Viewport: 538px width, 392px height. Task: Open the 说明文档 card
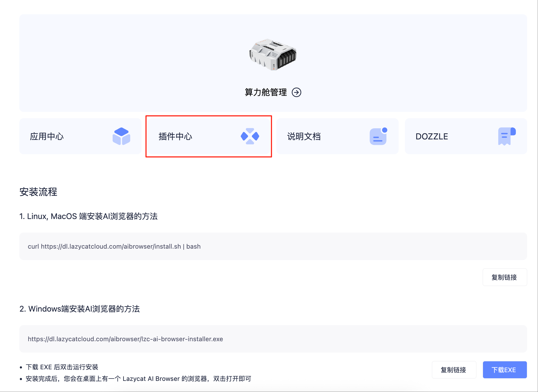pos(337,136)
